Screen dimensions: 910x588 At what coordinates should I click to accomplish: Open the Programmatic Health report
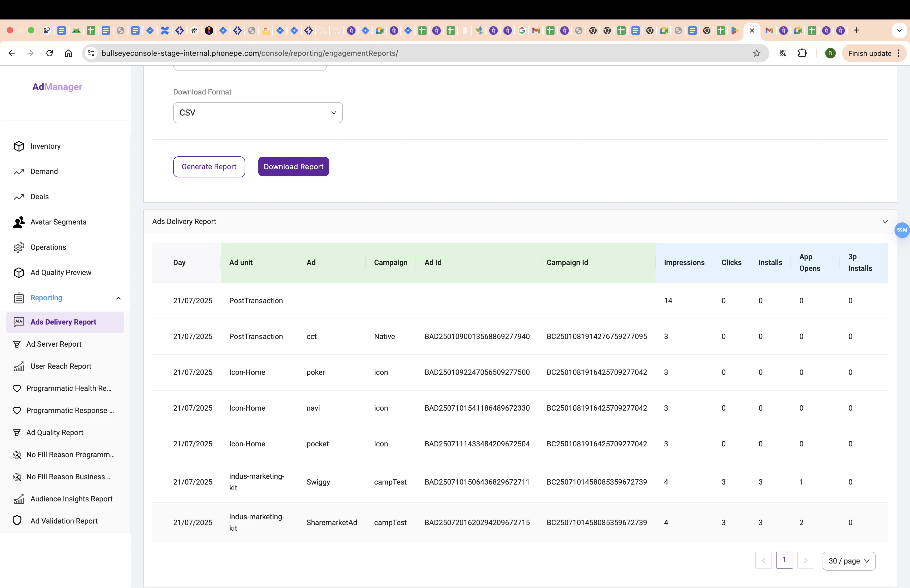69,388
